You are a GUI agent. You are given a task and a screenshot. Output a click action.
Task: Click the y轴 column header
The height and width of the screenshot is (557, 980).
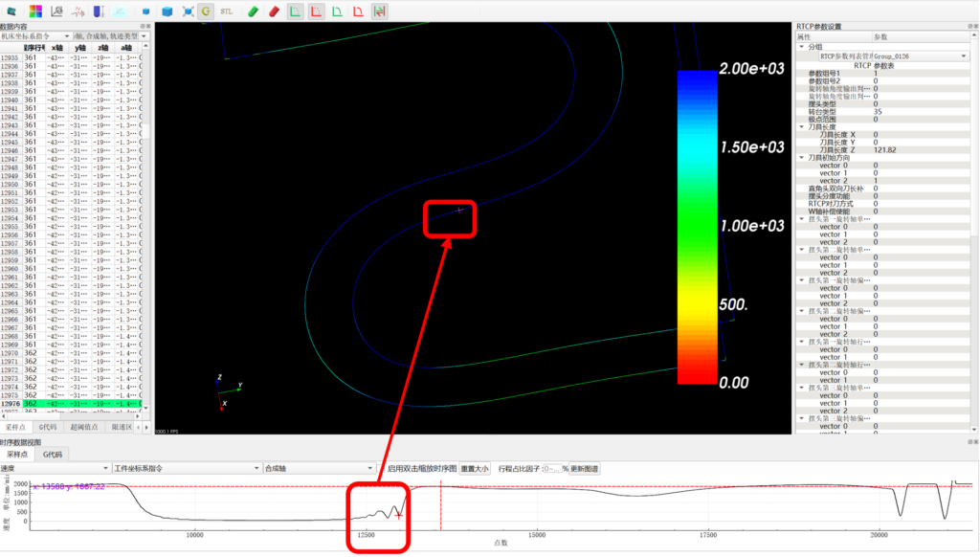[80, 48]
